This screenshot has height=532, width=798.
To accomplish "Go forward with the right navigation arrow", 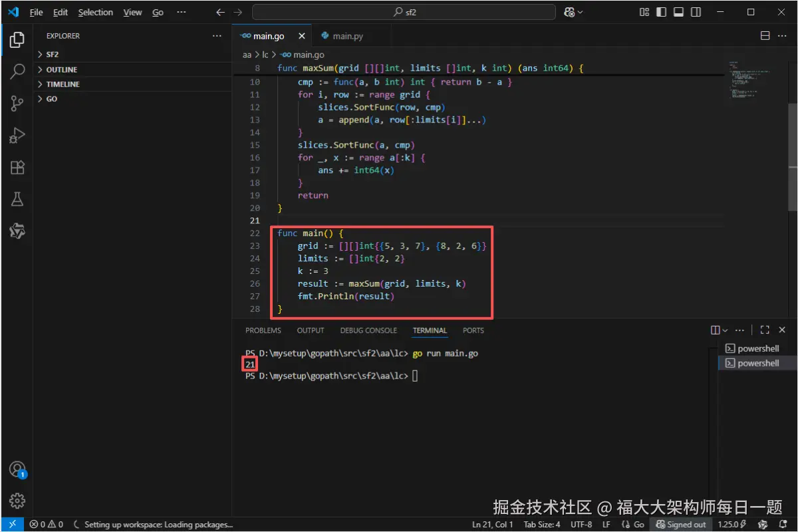I will pos(238,12).
